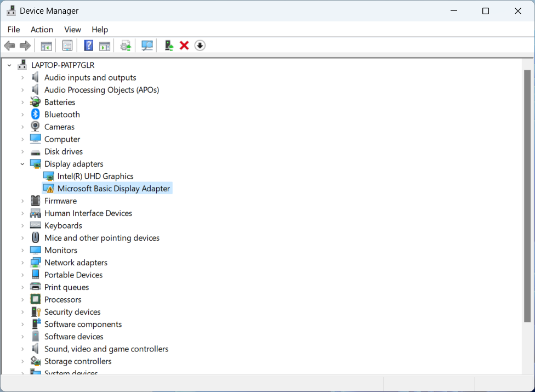Open the Help toolbar icon
This screenshot has width=535, height=392.
[88, 46]
